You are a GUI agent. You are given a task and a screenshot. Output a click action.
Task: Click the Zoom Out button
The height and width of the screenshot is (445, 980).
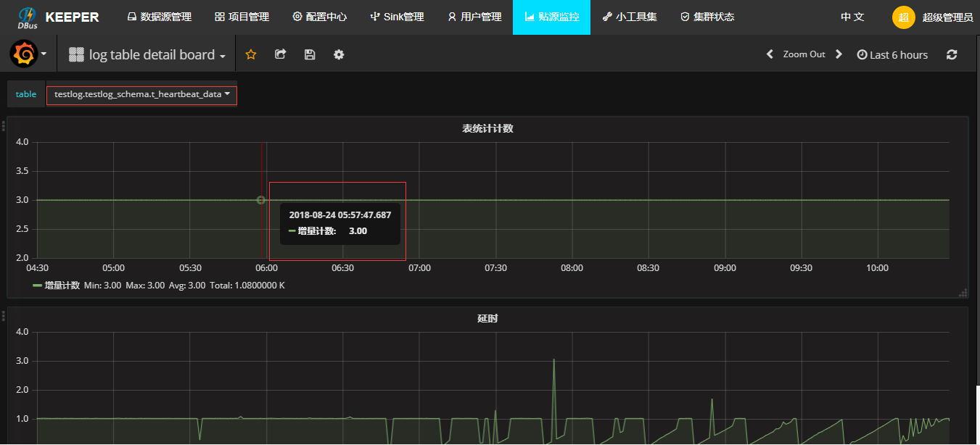pyautogui.click(x=804, y=54)
